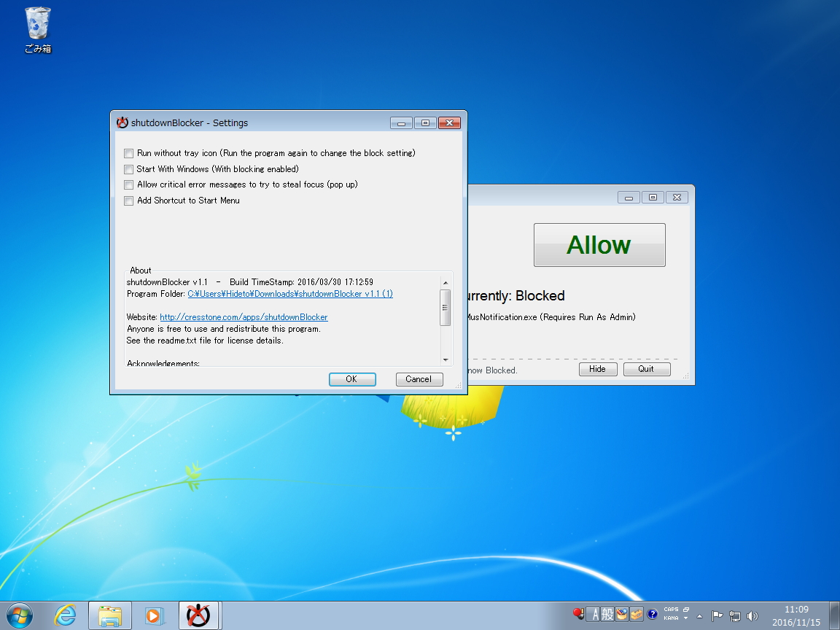This screenshot has width=840, height=630.
Task: Open the ごみ箱 recycle bin icon
Action: 37,30
